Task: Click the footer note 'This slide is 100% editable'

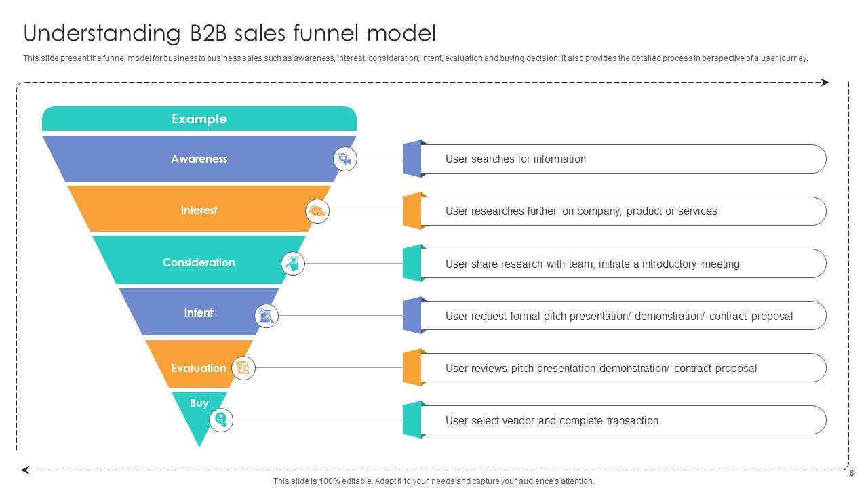Action: pyautogui.click(x=434, y=481)
